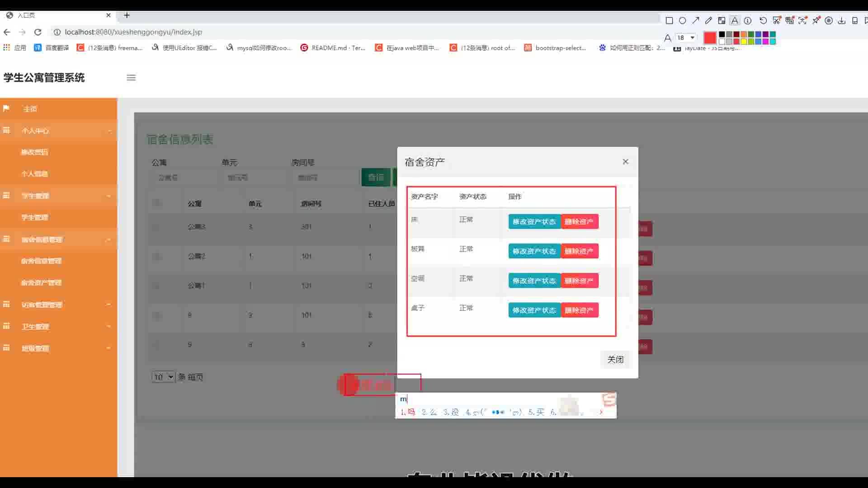The height and width of the screenshot is (488, 868).
Task: Click the download save screenshot icon
Action: point(842,20)
